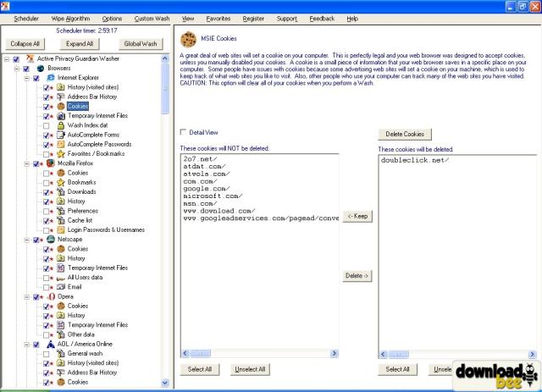Click the History (visited sites) icon under Internet Explorer
The width and height of the screenshot is (542, 392).
(x=61, y=87)
